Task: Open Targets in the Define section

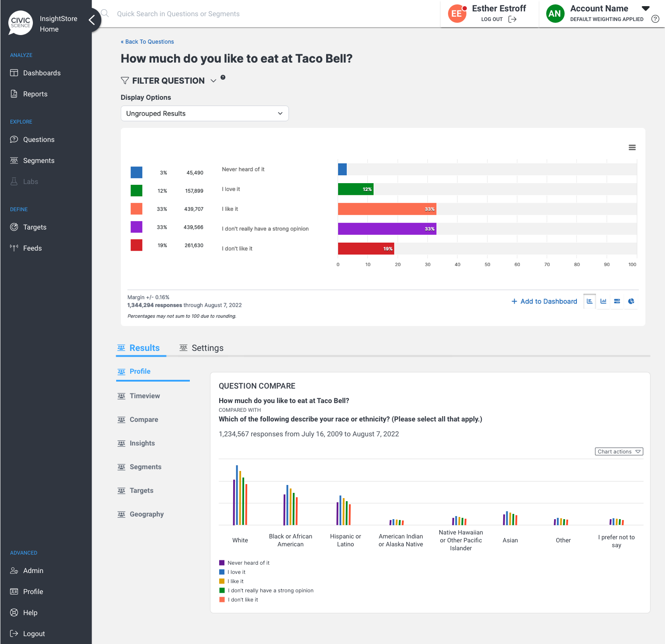Action: click(28, 227)
